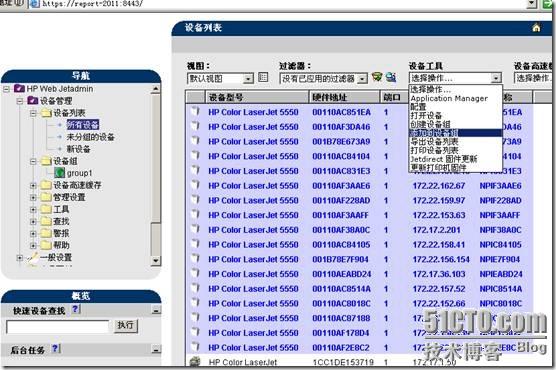Expand the 管理设置 tree node
The image size is (556, 370).
pos(33,197)
